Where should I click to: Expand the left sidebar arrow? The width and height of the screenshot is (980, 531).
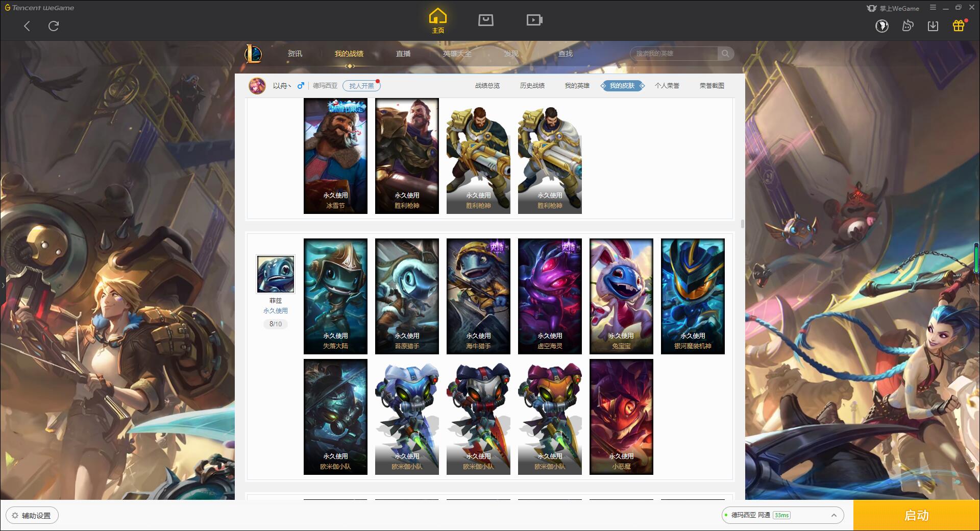(x=3, y=285)
